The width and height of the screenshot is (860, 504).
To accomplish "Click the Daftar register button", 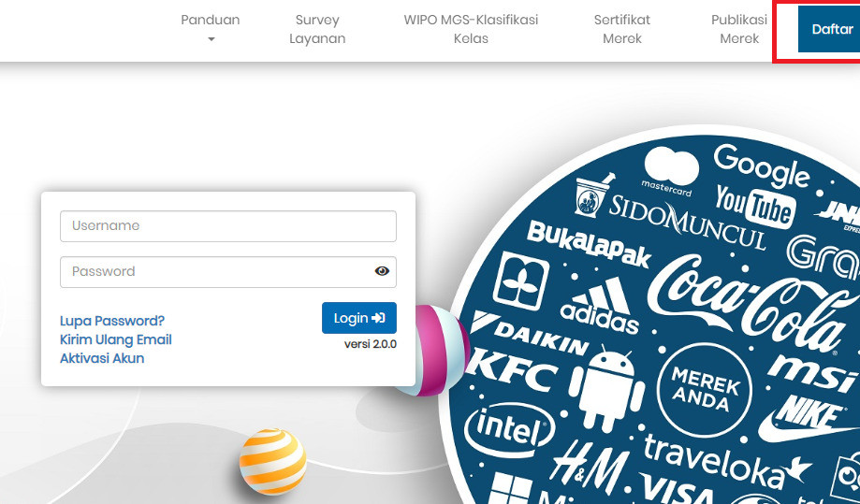I will click(829, 29).
